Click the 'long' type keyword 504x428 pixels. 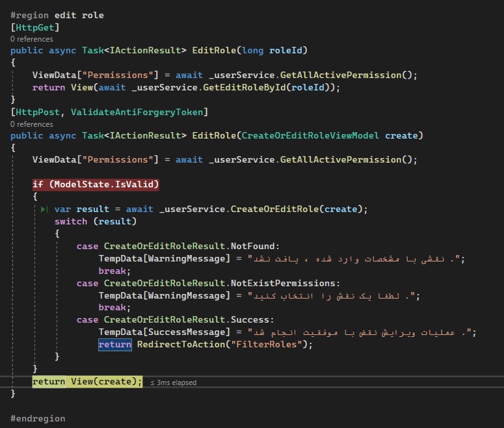point(252,51)
